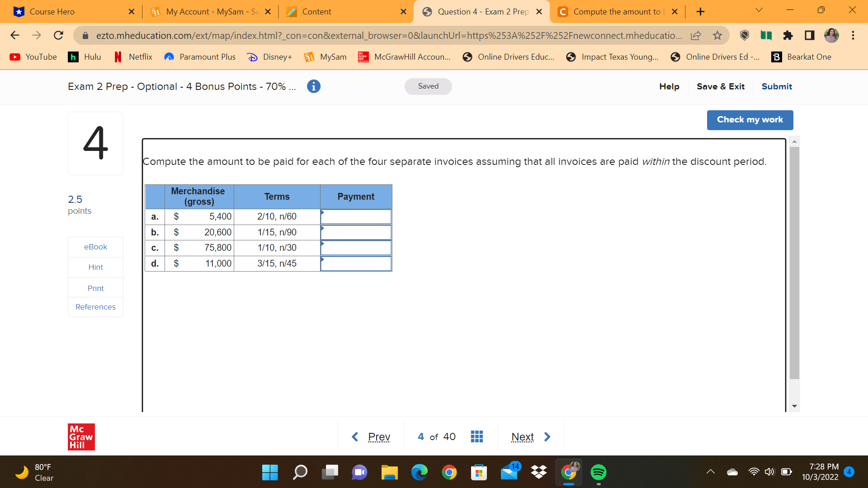This screenshot has height=488, width=868.
Task: Open the eBook resource
Action: (x=95, y=247)
